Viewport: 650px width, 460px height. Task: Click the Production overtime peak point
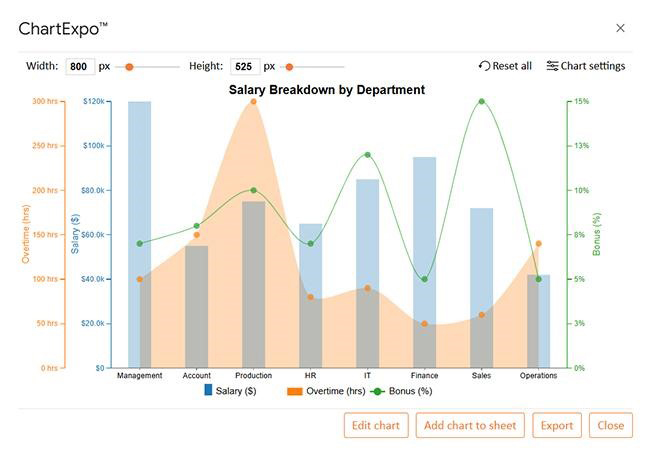[253, 101]
